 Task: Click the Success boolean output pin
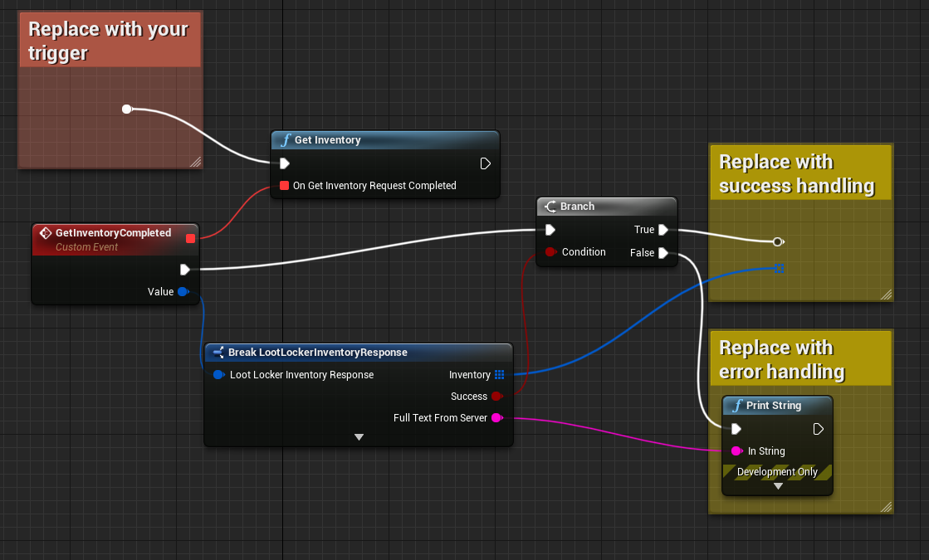pyautogui.click(x=496, y=397)
